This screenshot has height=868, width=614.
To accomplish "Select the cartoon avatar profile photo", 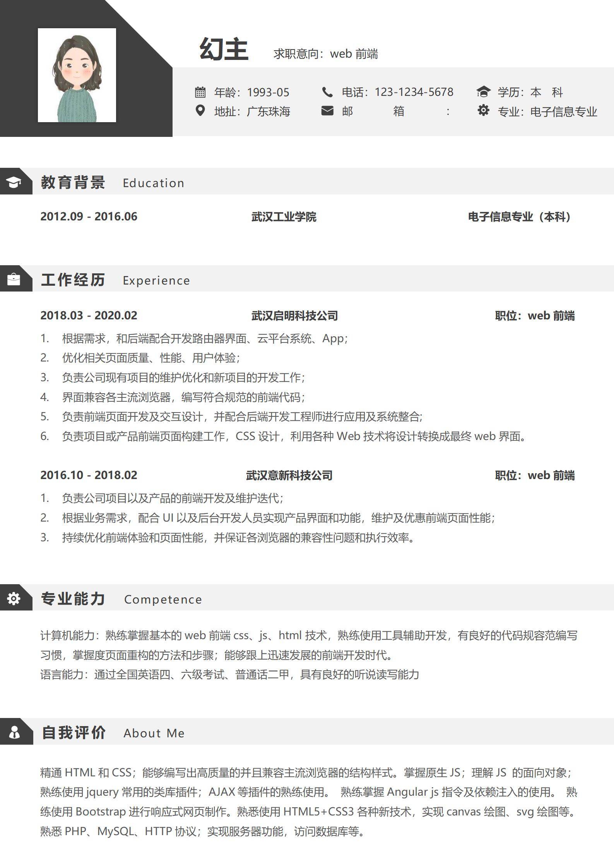I will coord(77,75).
